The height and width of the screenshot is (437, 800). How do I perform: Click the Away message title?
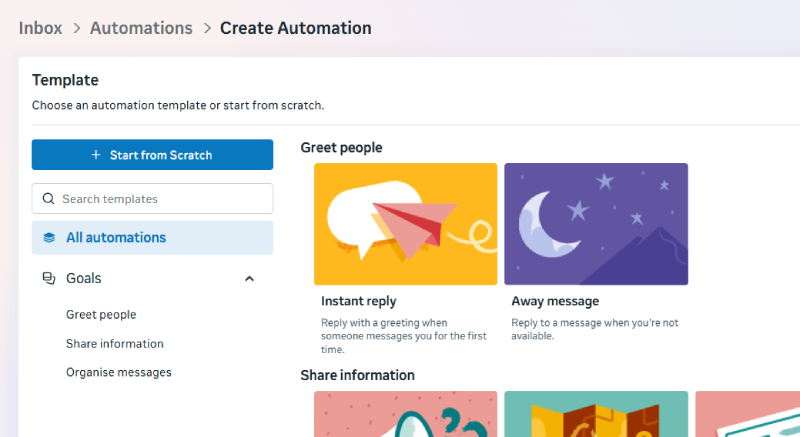(555, 301)
